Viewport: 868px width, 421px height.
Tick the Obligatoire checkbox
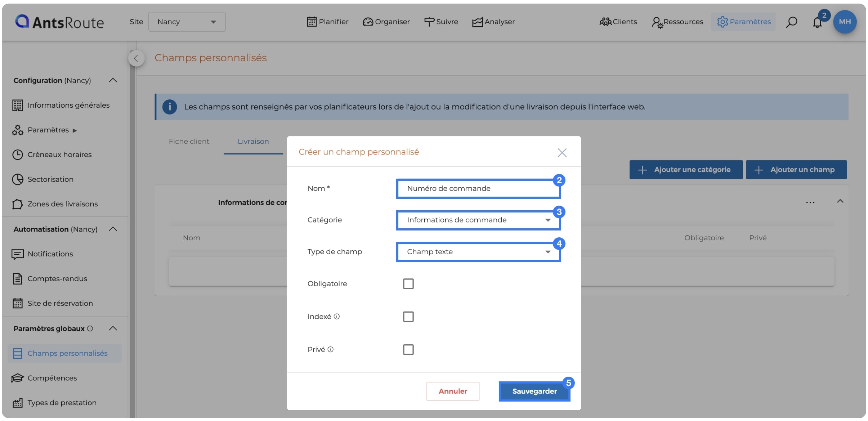408,284
